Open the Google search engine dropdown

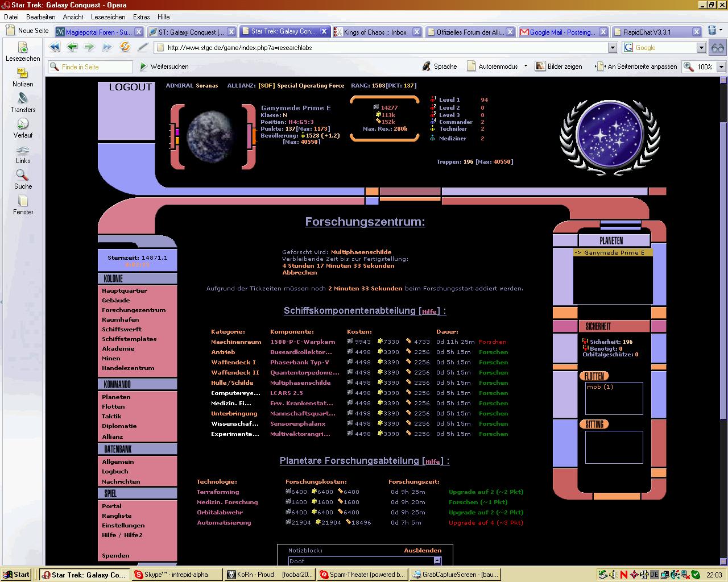[701, 48]
